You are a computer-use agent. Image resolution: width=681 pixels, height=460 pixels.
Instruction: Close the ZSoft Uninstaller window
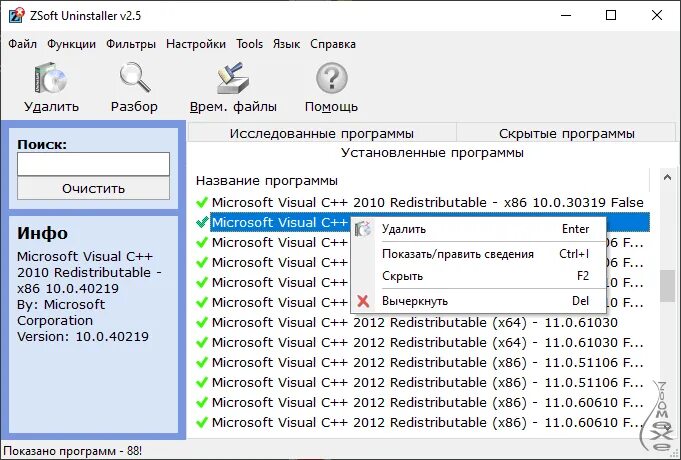pyautogui.click(x=657, y=15)
